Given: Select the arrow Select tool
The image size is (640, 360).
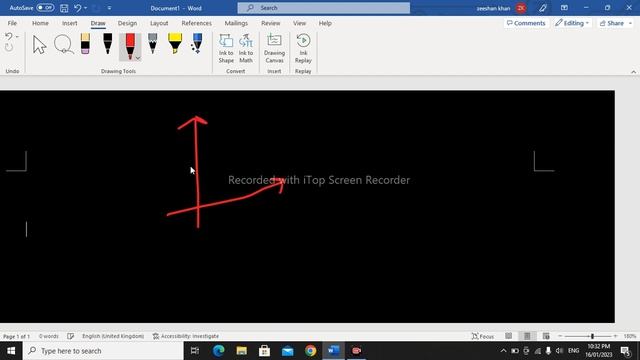Looking at the screenshot, I should 39,45.
